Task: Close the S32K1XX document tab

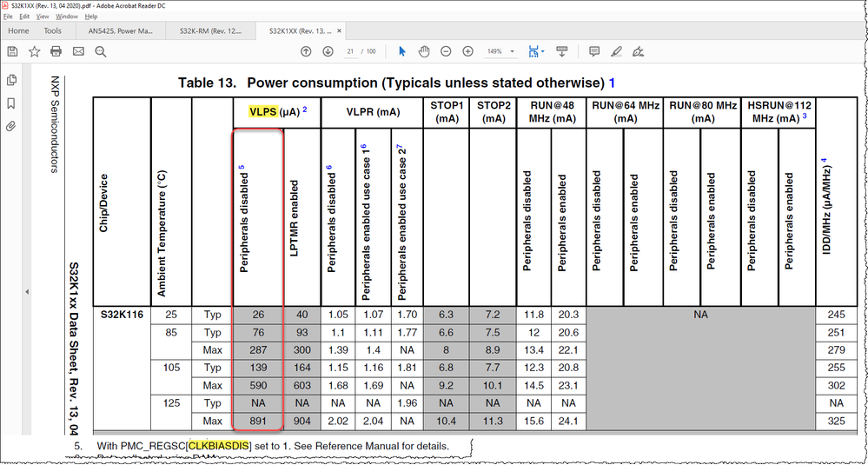Action: click(x=339, y=31)
